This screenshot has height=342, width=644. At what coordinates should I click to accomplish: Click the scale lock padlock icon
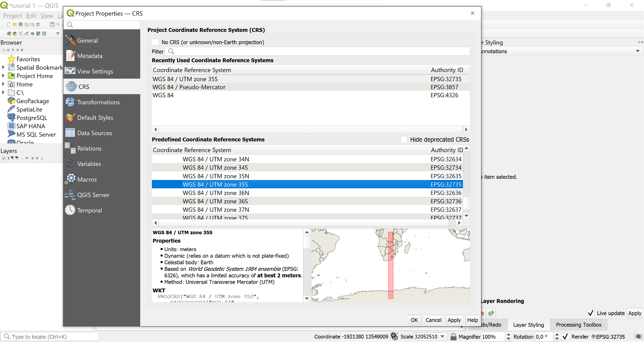tap(453, 337)
